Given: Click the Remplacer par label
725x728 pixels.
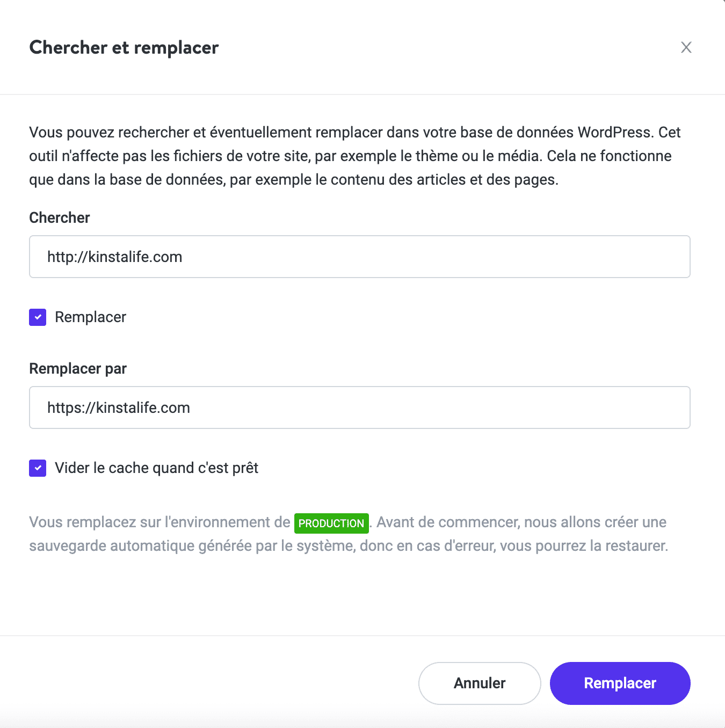Looking at the screenshot, I should tap(77, 368).
